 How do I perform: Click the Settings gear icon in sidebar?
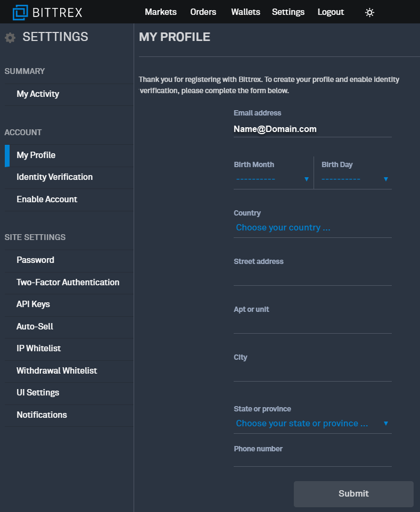click(x=10, y=38)
